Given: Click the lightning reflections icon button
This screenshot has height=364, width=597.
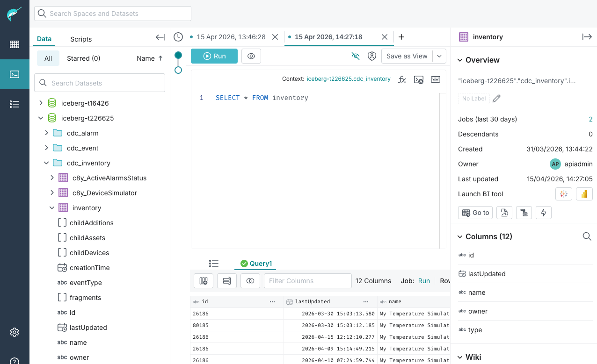Looking at the screenshot, I should tap(544, 213).
